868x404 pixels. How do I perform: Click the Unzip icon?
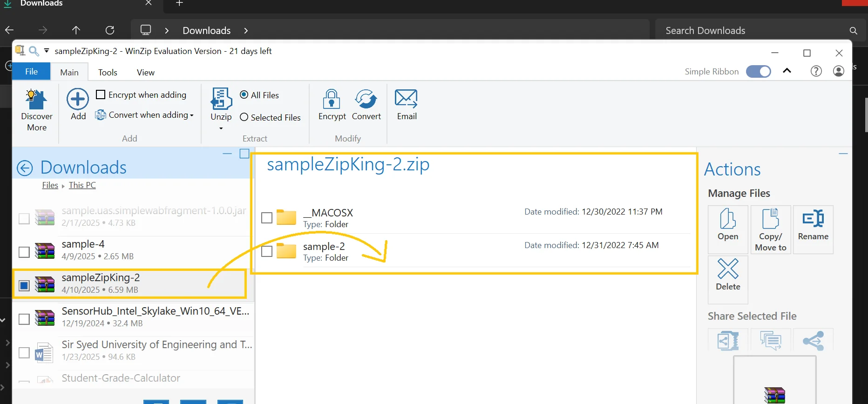221,99
